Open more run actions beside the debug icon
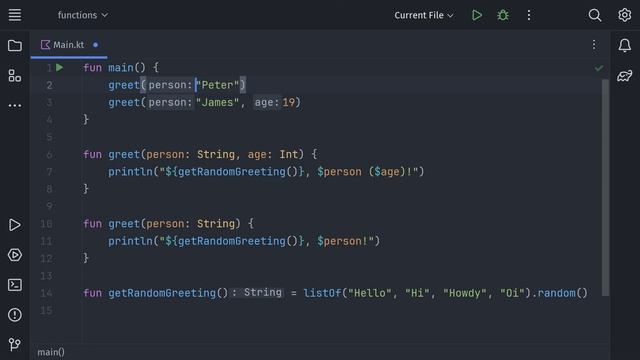This screenshot has height=360, width=640. tap(529, 16)
